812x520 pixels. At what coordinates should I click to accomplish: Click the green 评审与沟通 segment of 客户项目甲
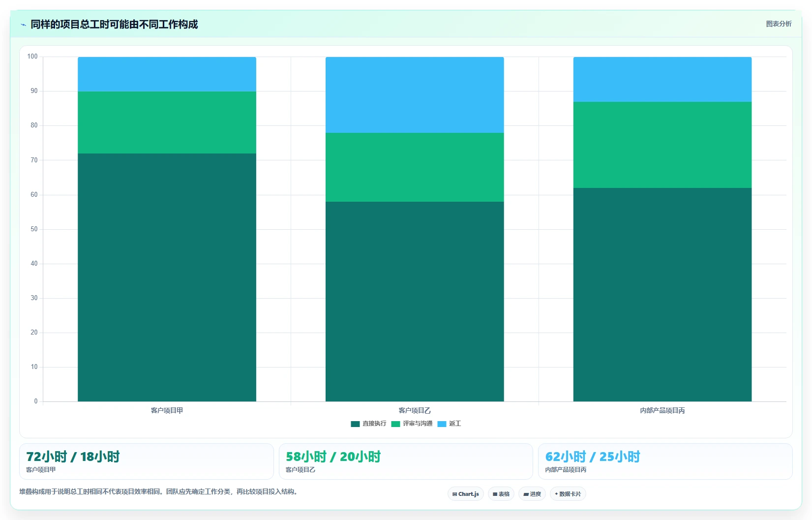(x=167, y=122)
